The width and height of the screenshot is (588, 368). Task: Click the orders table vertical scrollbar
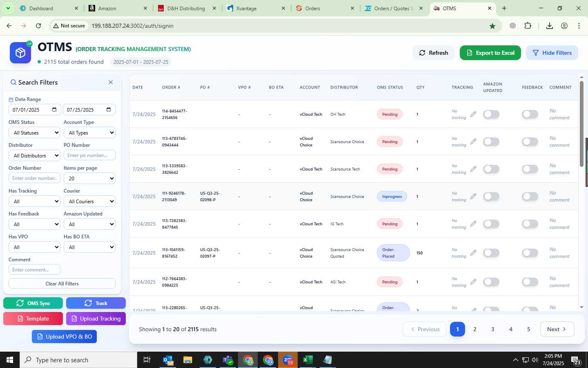[581, 123]
